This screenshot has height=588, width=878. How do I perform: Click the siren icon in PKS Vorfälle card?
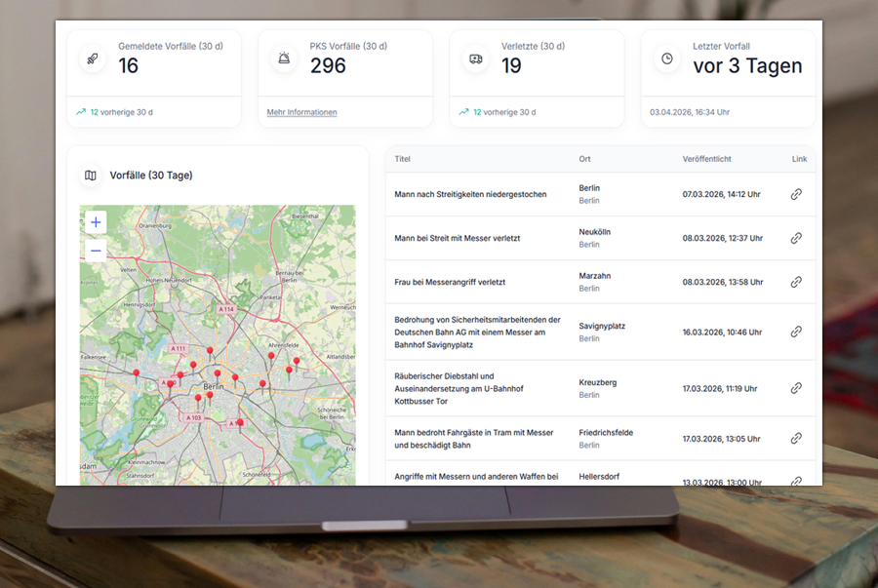pyautogui.click(x=285, y=59)
